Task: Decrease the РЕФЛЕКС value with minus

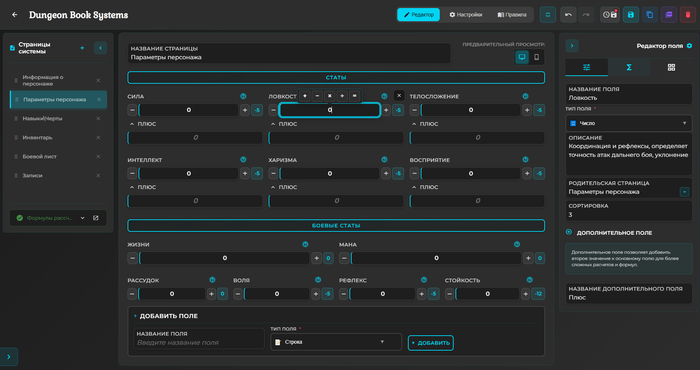Action: point(343,294)
